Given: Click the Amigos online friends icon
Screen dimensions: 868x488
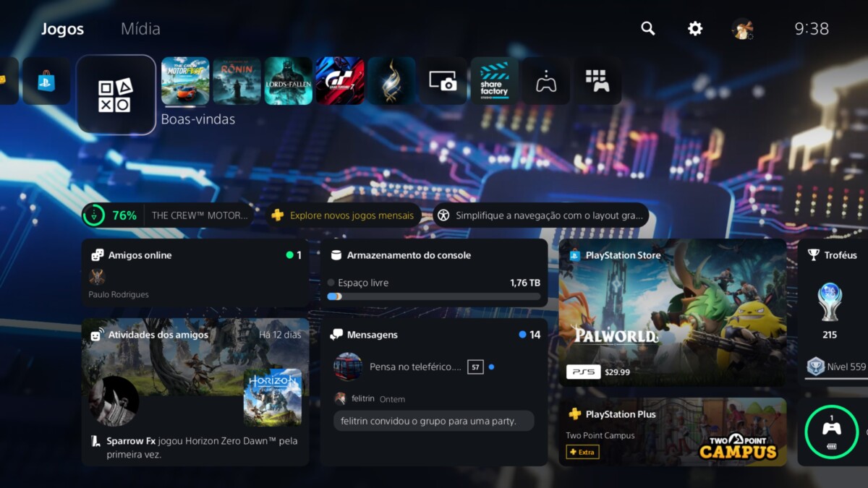Looking at the screenshot, I should click(x=97, y=255).
